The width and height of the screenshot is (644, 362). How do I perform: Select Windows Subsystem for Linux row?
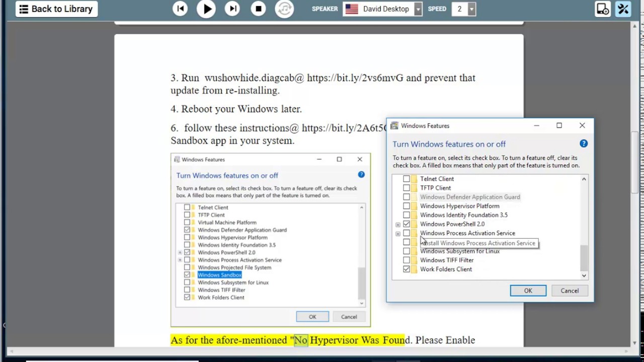click(x=460, y=251)
